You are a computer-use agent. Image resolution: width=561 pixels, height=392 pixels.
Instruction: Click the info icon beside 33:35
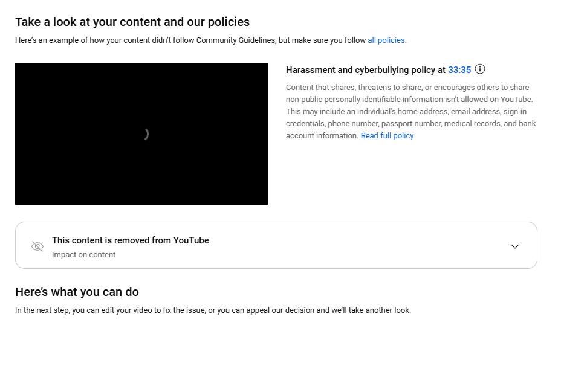click(480, 69)
